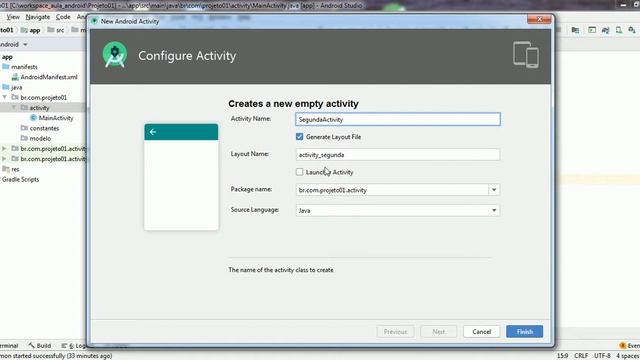The height and width of the screenshot is (360, 640).
Task: Click the Project Structure toolbar icon
Action: click(x=575, y=30)
